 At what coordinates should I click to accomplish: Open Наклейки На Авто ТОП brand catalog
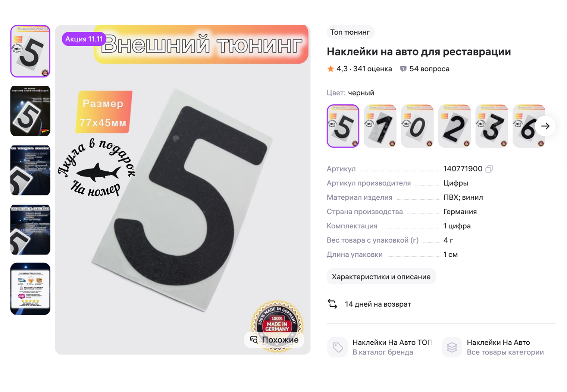pyautogui.click(x=392, y=347)
